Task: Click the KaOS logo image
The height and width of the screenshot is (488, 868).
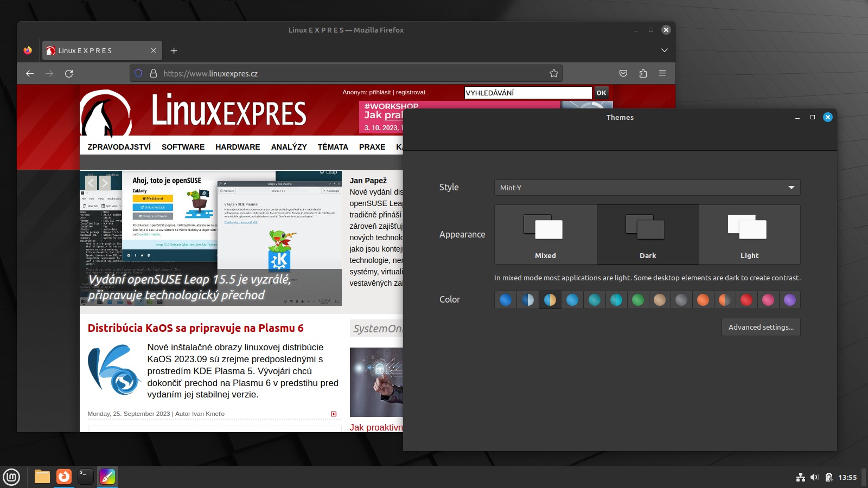Action: pos(114,370)
